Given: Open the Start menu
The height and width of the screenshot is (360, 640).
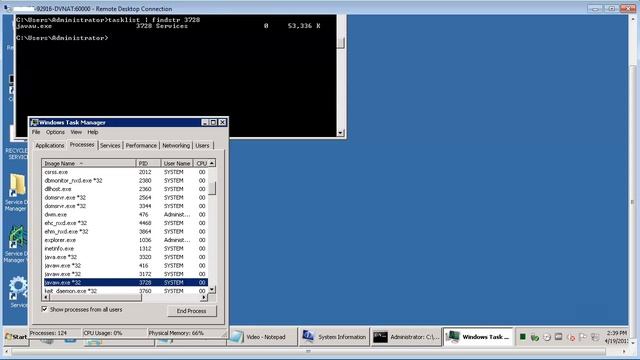Looking at the screenshot, I should point(16,337).
